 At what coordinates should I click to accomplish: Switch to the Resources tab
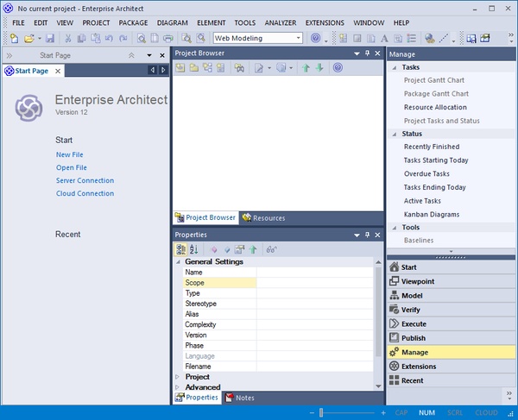click(263, 218)
